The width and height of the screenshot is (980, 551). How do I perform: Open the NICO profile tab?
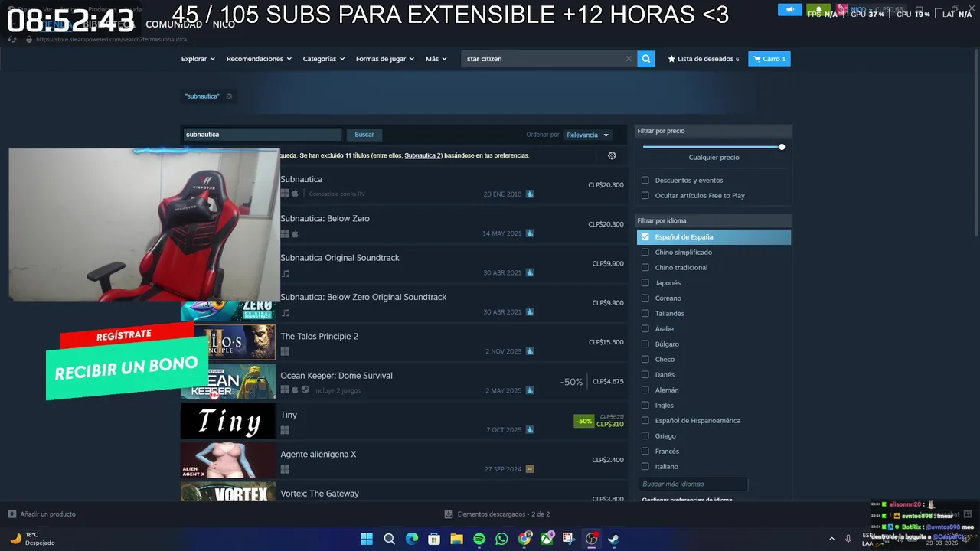coord(224,24)
